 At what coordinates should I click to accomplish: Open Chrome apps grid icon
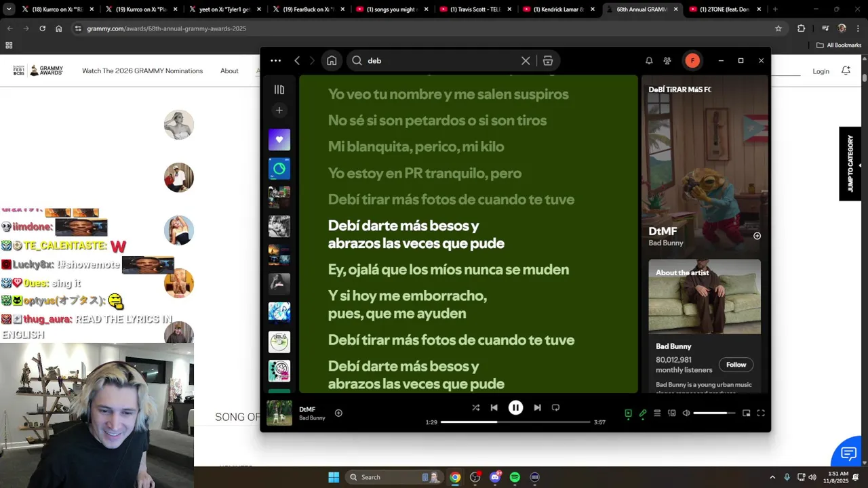tap(9, 45)
